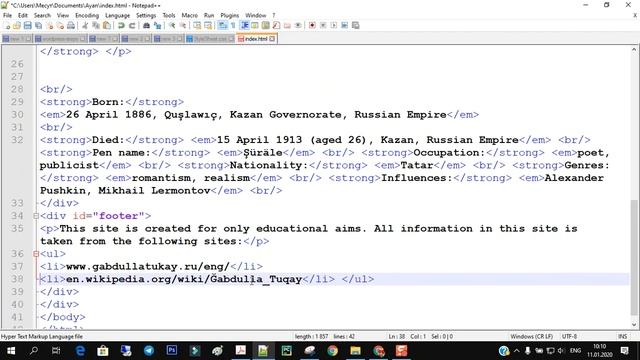Click the editor scrollbar down arrow
This screenshot has width=640, height=360.
click(634, 325)
